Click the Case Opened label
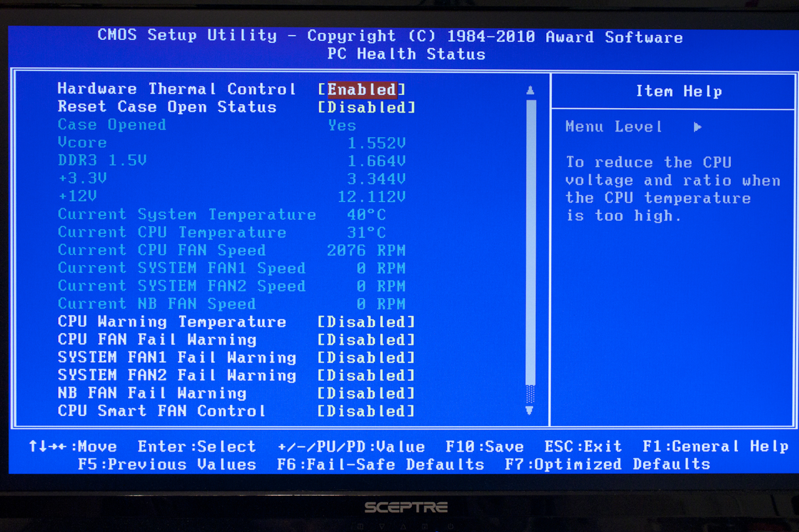The width and height of the screenshot is (799, 532). pos(112,125)
